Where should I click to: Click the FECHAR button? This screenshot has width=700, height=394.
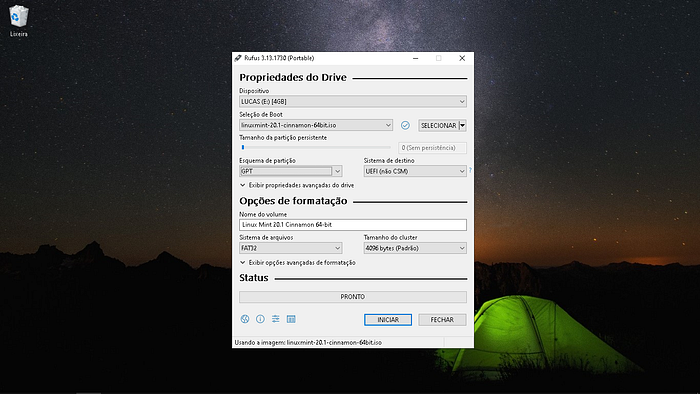coord(442,319)
